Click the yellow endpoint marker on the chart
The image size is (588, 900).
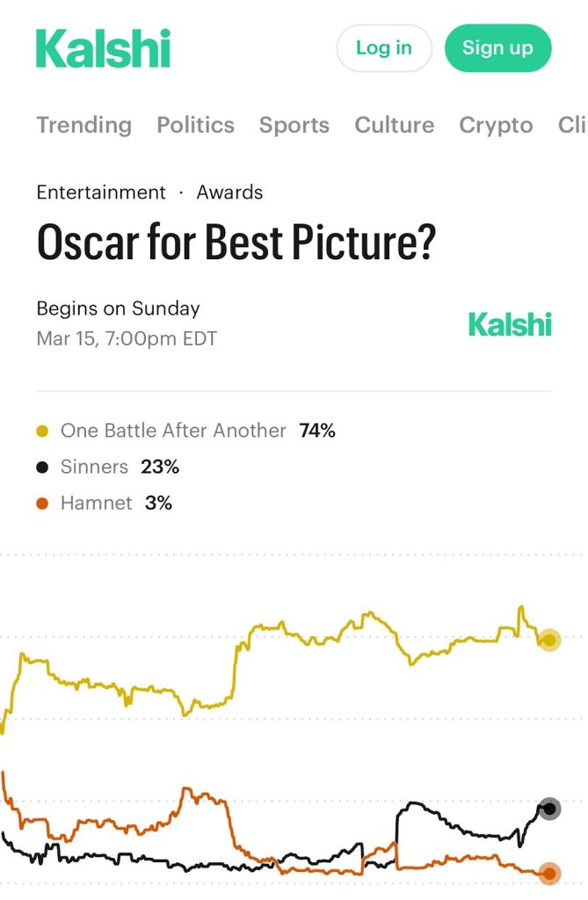click(549, 640)
